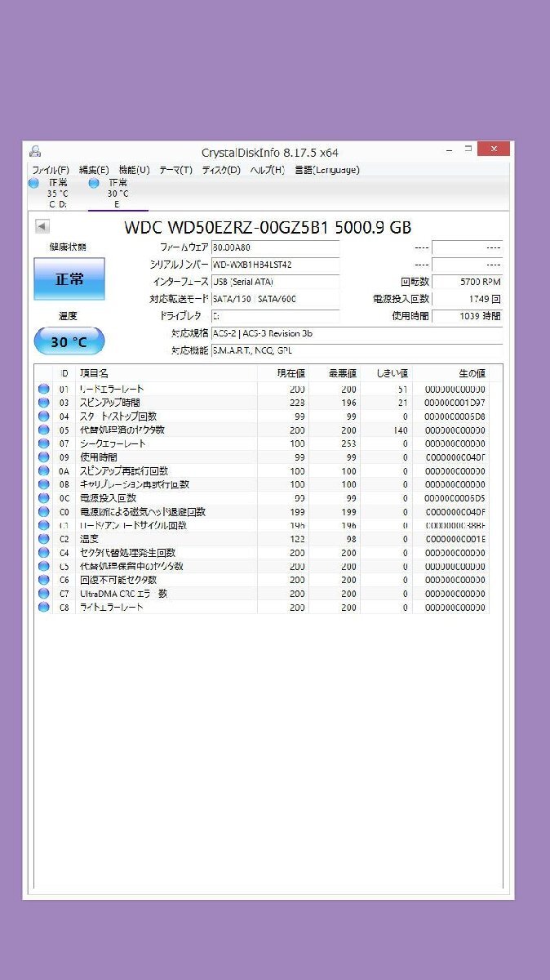Click status circle icon for attribute 03
Viewport: 550px width, 980px height.
click(x=43, y=403)
